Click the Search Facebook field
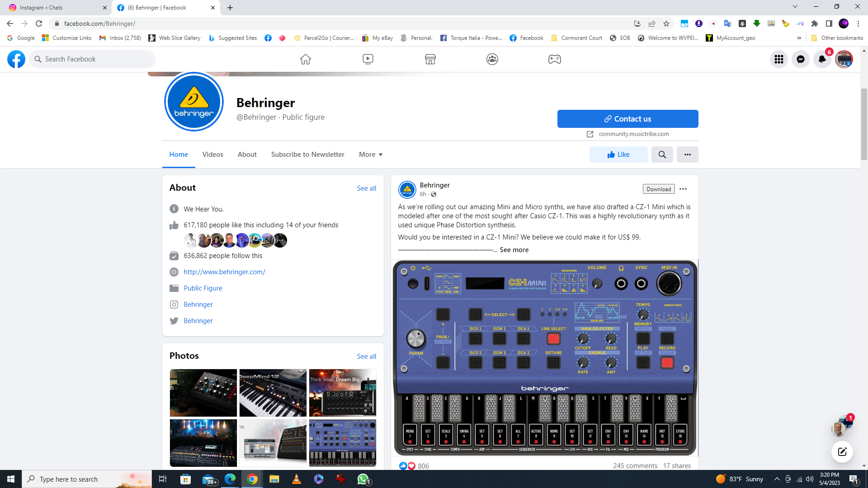This screenshot has height=488, width=868. click(x=92, y=59)
